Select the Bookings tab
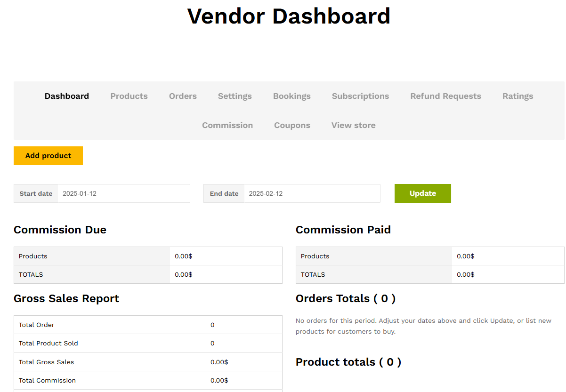The image size is (566, 392). click(x=291, y=96)
